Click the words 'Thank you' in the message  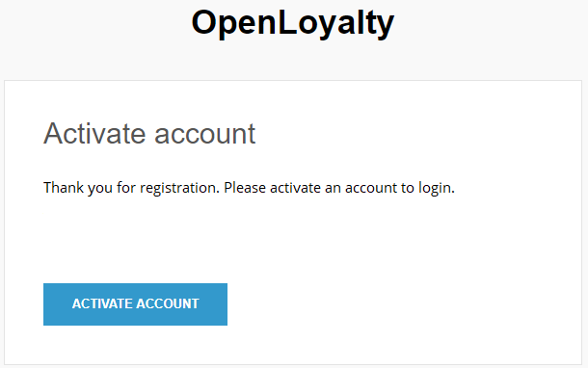pyautogui.click(x=78, y=188)
